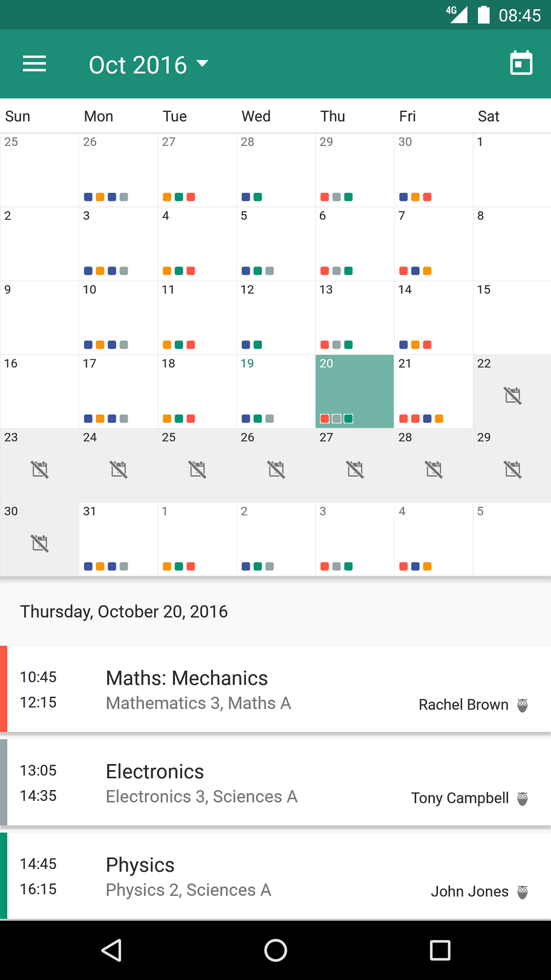The width and height of the screenshot is (551, 980).
Task: Tap the green event dot under October 20
Action: coord(348,418)
